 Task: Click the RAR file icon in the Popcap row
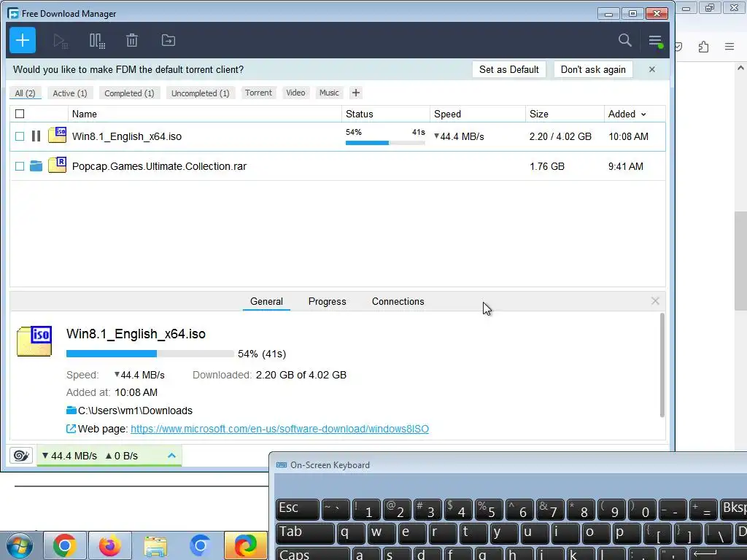pos(57,165)
